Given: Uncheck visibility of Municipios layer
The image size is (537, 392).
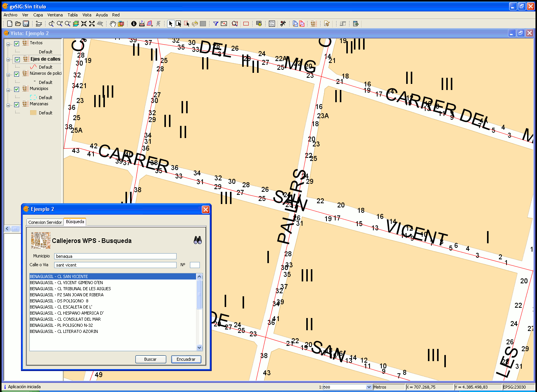Looking at the screenshot, I should 17,90.
